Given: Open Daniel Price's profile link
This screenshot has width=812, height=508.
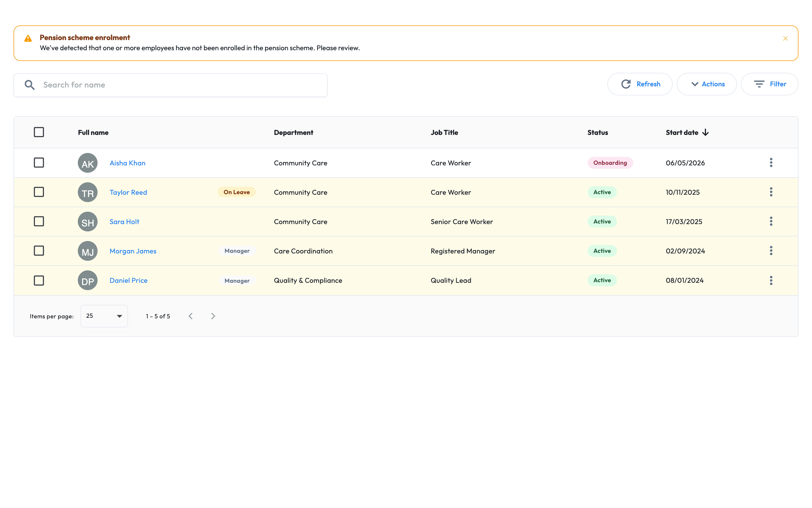Looking at the screenshot, I should (x=129, y=280).
